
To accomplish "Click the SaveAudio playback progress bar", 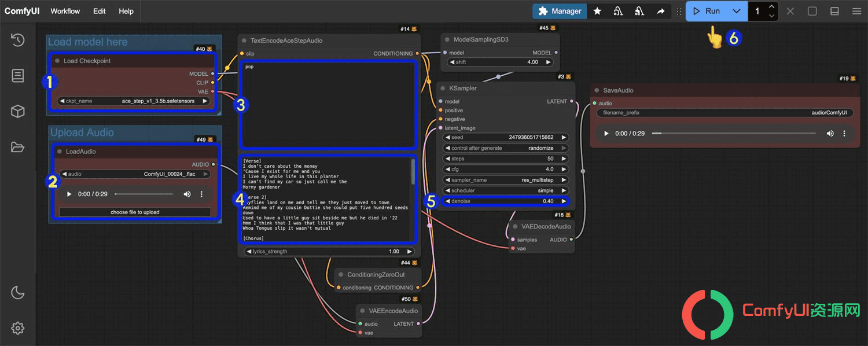I will (734, 133).
